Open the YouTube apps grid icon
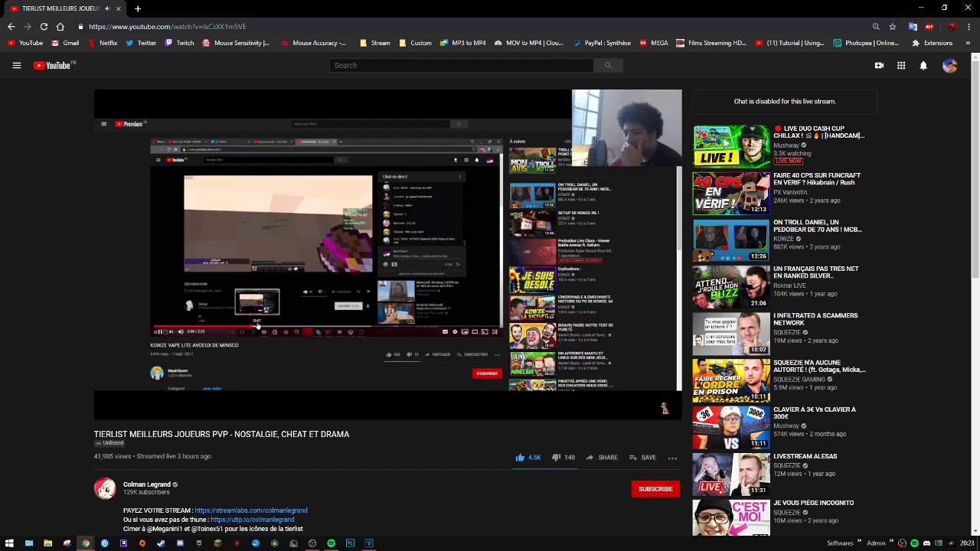 [901, 66]
